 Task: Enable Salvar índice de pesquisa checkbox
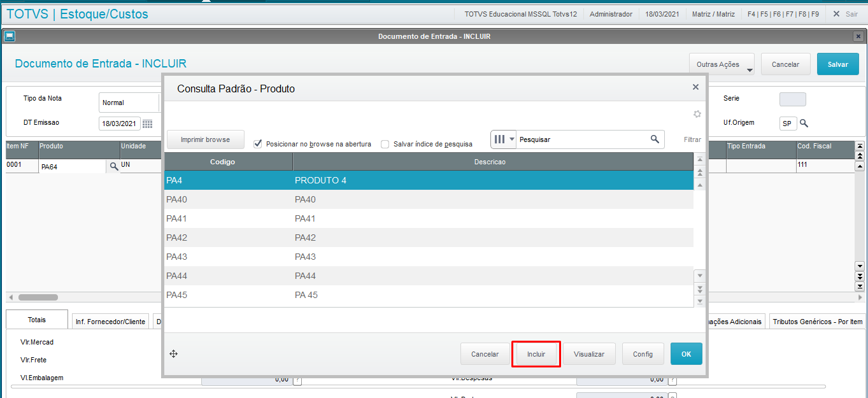click(385, 144)
